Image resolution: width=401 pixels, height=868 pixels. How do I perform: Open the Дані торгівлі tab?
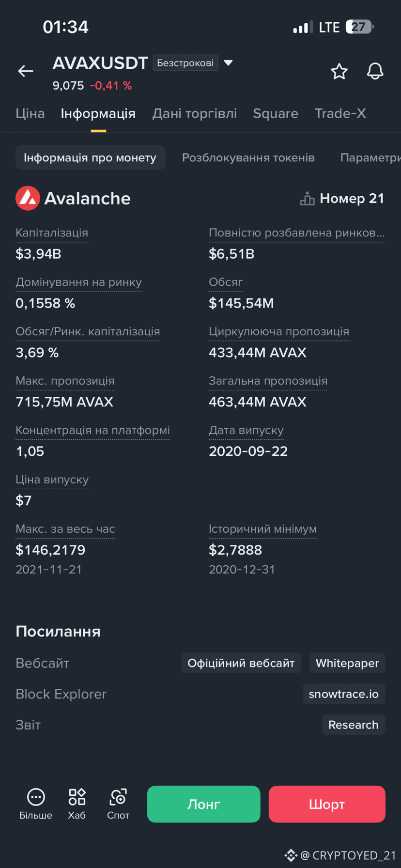[195, 113]
